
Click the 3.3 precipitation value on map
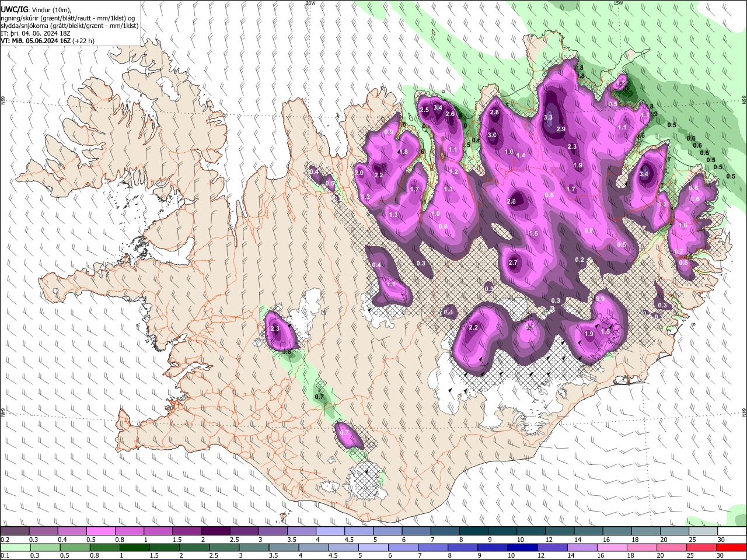point(548,117)
